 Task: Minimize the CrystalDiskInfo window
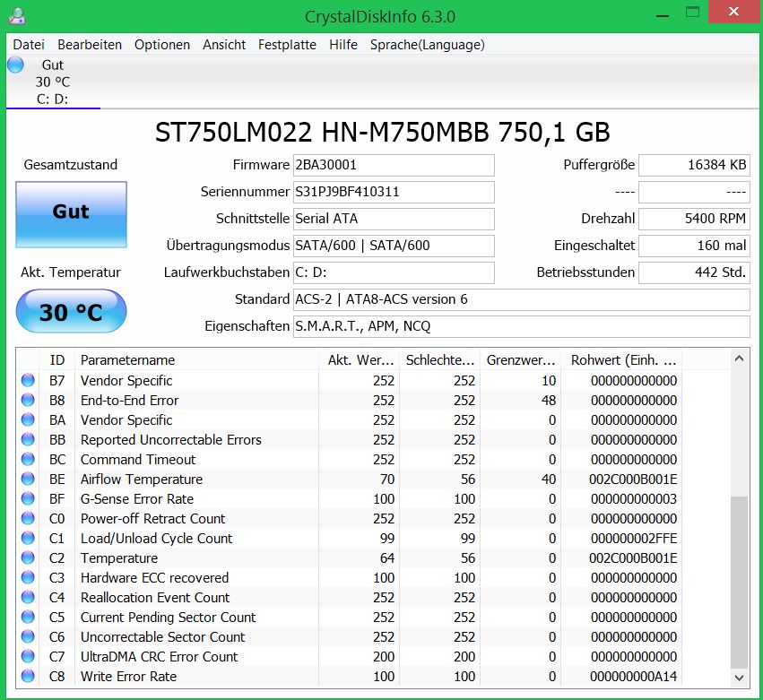[663, 14]
